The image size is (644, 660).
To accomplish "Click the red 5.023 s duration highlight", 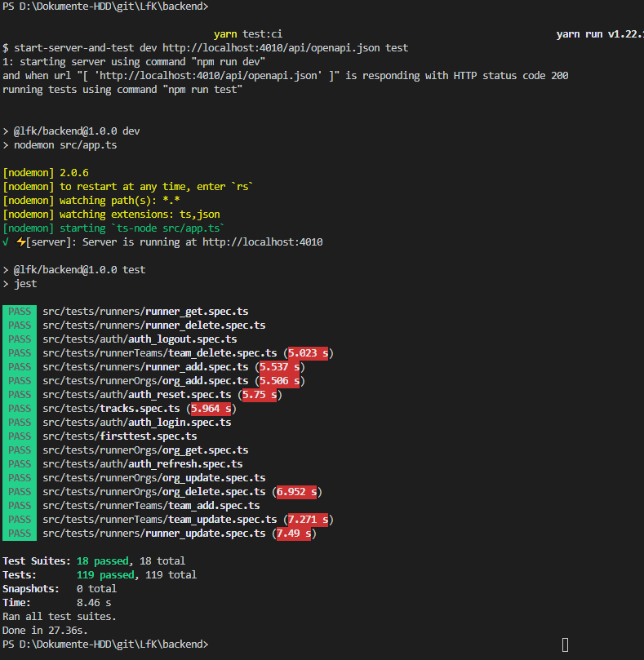I will click(308, 353).
